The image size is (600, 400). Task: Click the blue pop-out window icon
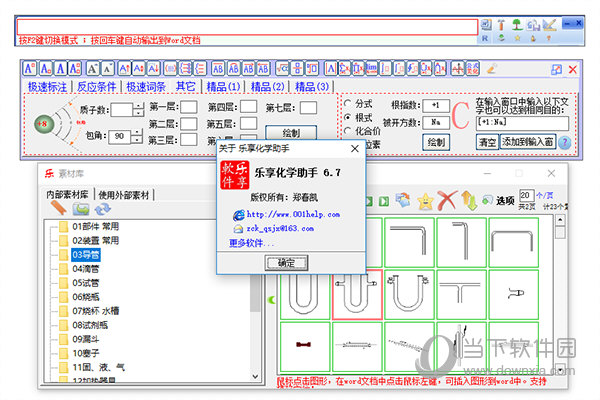pos(556,69)
